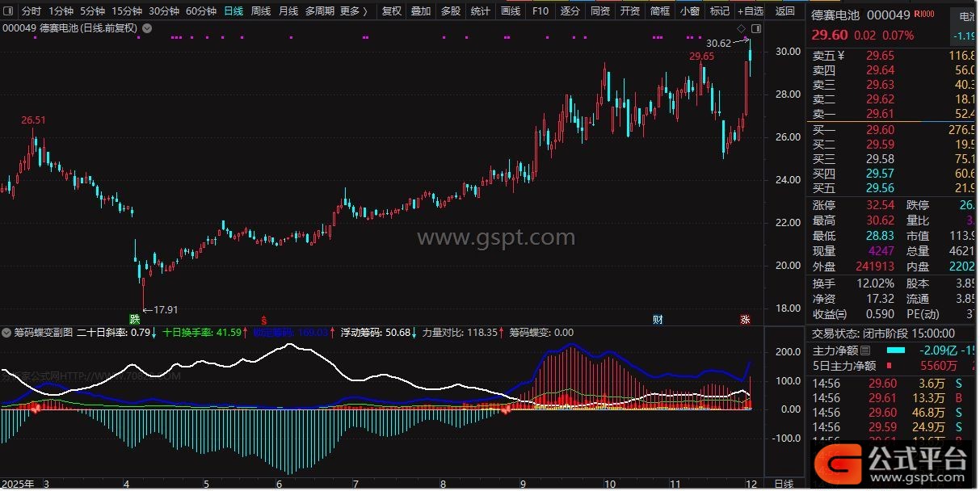Screen dimensions: 980x491
Task: Click the 日线 label at the bottom-right corner
Action: [783, 484]
